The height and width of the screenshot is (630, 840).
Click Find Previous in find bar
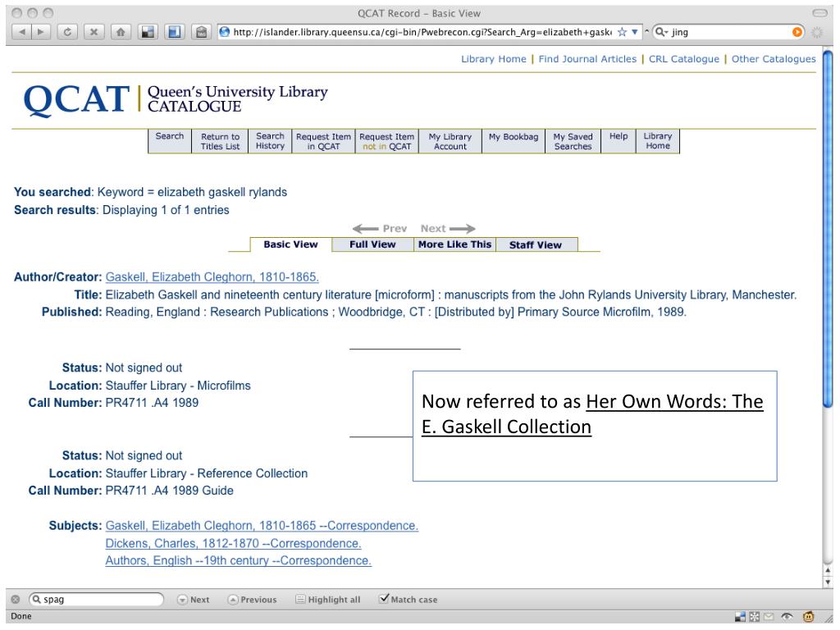coord(253,600)
